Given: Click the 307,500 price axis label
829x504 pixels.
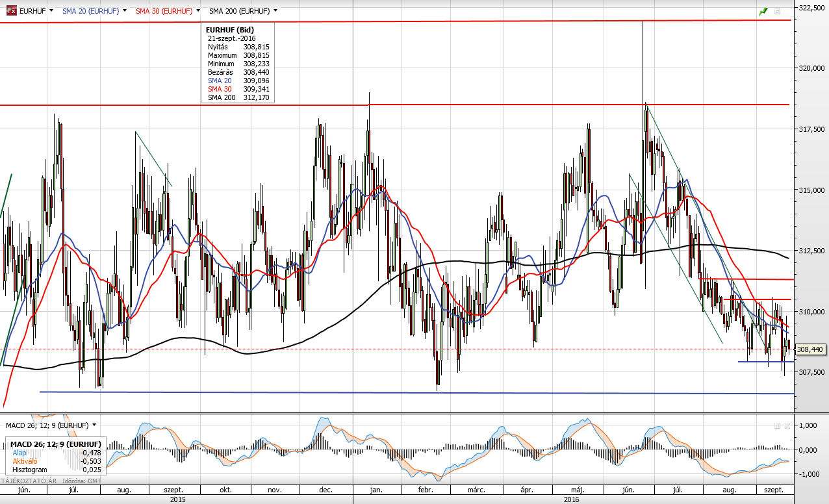Looking at the screenshot, I should (811, 372).
